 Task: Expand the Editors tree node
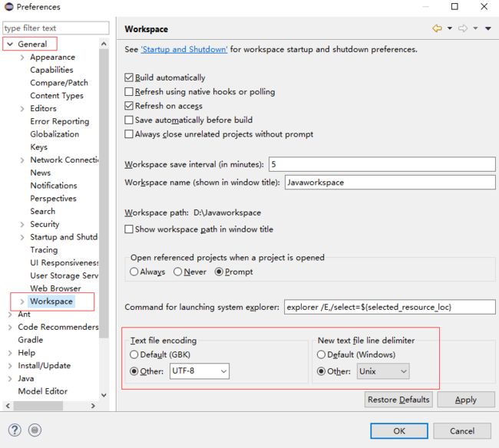tap(22, 108)
